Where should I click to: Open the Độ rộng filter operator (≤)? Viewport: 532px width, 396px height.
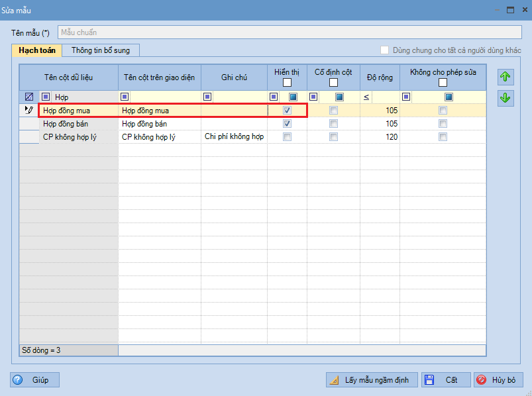click(x=366, y=97)
